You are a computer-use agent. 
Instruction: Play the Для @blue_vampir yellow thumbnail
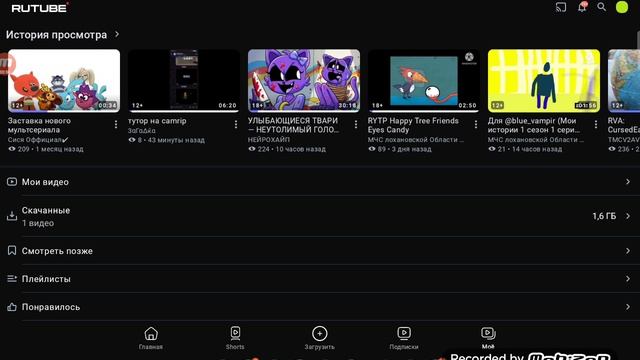(x=544, y=81)
